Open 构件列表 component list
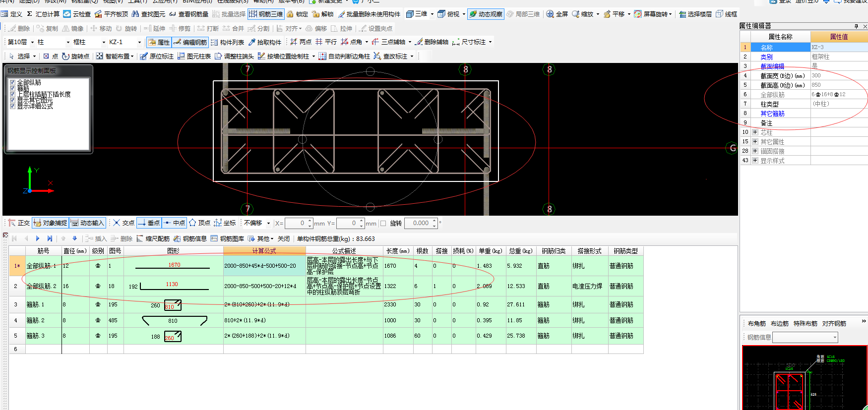 coord(228,42)
